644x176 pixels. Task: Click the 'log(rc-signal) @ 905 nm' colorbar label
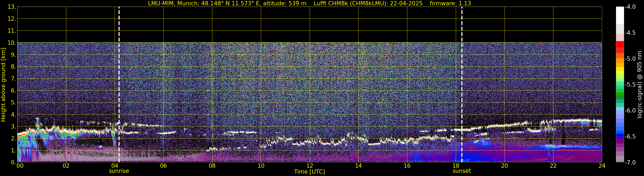[640, 85]
